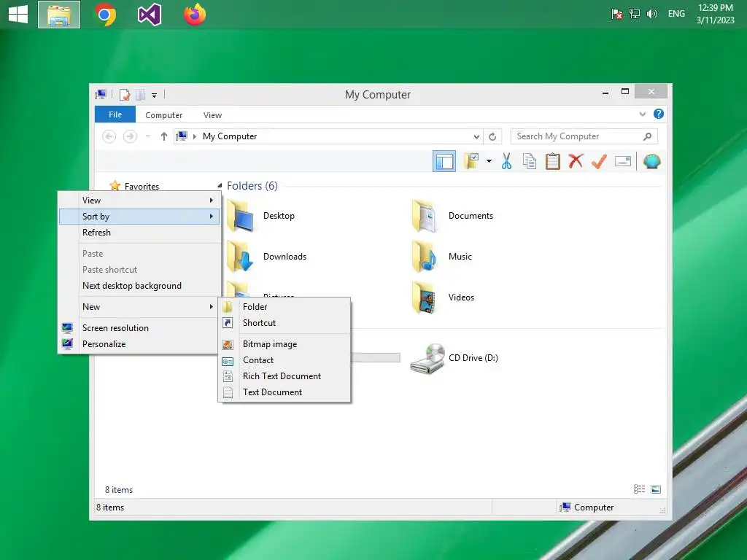Click the magnifier search icon

(647, 136)
